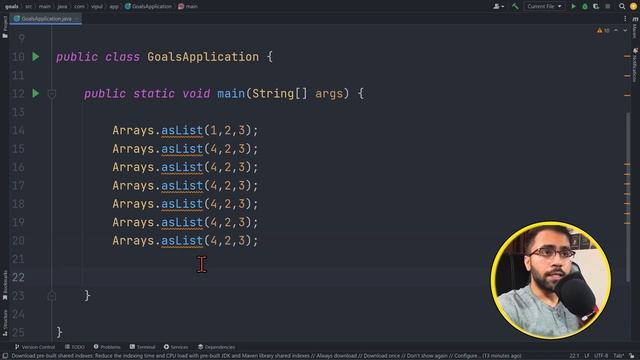Run GoalsApplication class from gutter arrow
This screenshot has width=640, height=360.
click(36, 57)
